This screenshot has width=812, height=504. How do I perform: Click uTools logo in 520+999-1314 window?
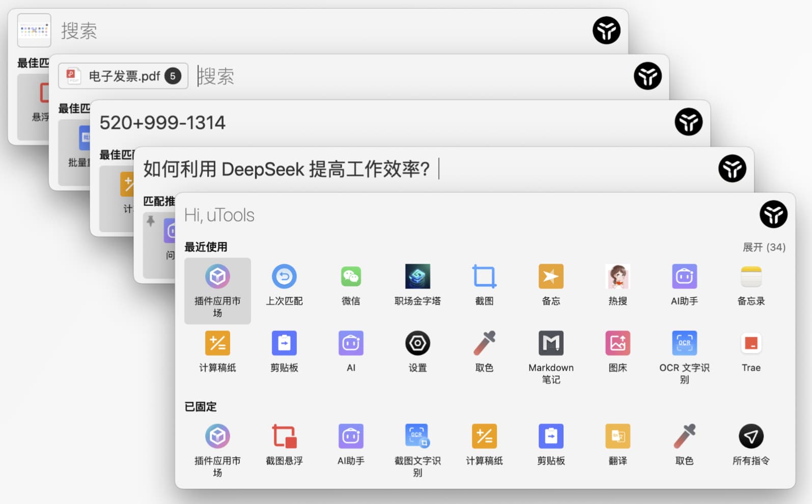click(688, 122)
